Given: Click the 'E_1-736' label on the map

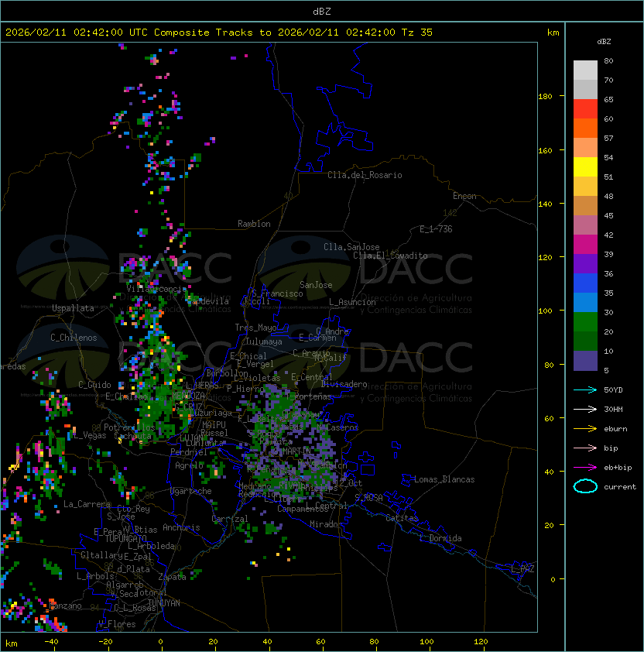Looking at the screenshot, I should pyautogui.click(x=436, y=229).
